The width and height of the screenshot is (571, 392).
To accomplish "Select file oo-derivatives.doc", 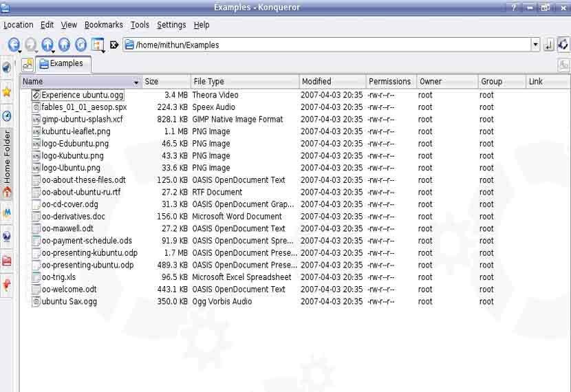I will [73, 217].
